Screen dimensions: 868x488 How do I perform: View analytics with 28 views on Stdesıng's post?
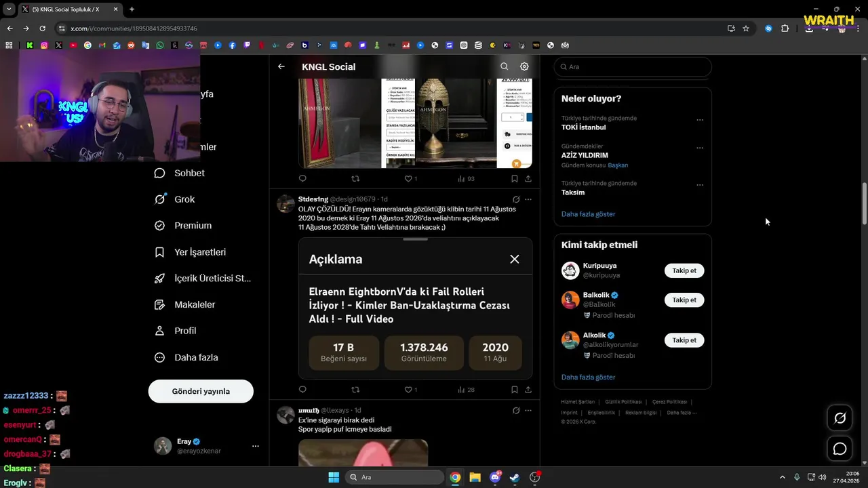(x=466, y=390)
